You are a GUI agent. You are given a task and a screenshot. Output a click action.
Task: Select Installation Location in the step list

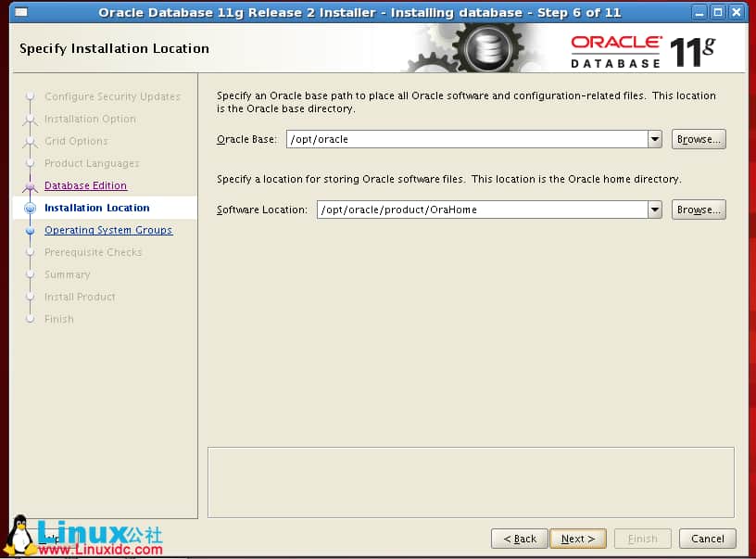pos(96,208)
